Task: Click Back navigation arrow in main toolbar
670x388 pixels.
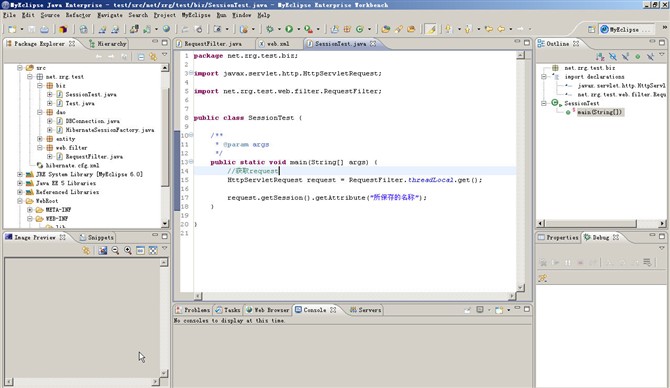Action: [501, 29]
